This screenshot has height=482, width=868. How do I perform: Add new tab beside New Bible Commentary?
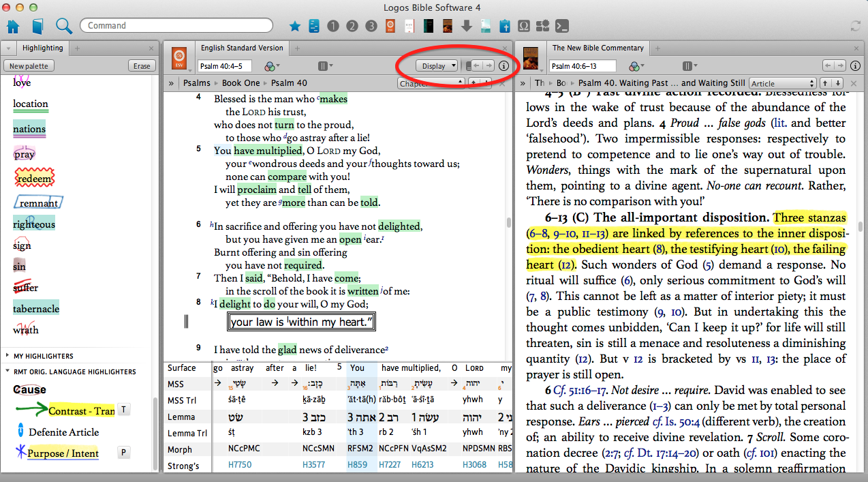(x=657, y=48)
